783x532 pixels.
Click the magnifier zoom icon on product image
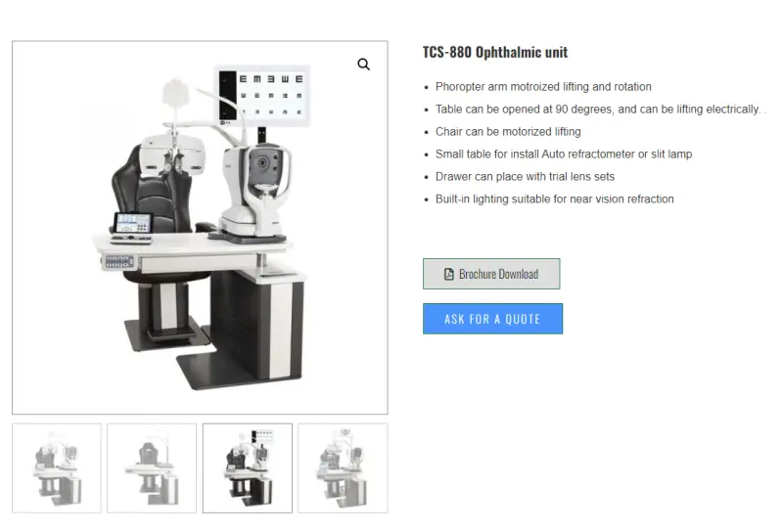(x=363, y=65)
